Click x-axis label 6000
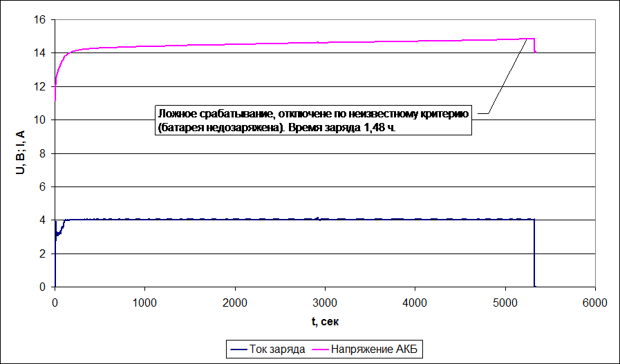The image size is (620, 364). (x=596, y=303)
